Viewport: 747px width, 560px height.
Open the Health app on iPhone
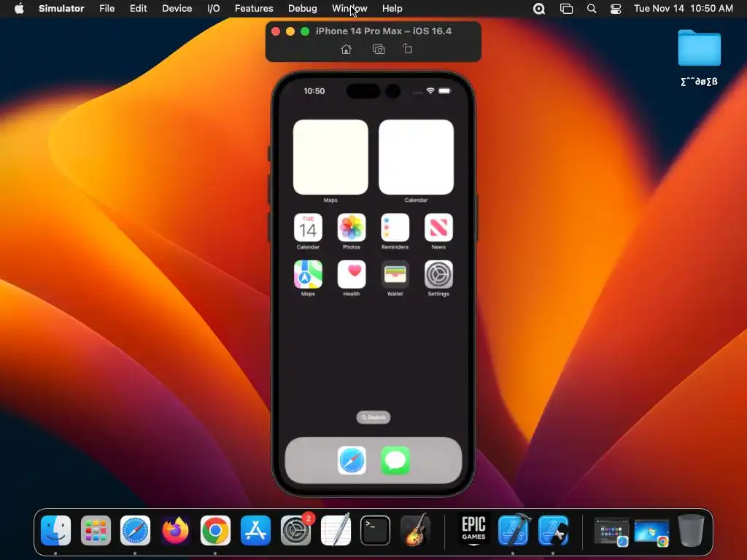[x=352, y=274]
